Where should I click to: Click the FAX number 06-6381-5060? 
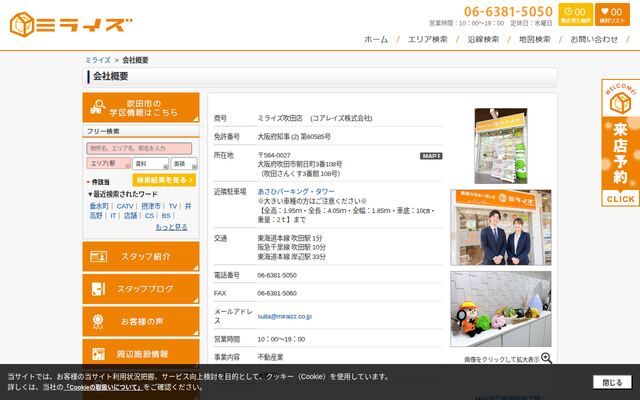coord(277,293)
